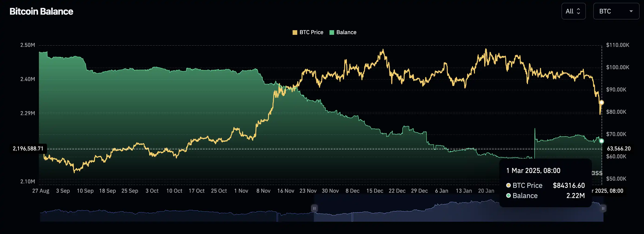The width and height of the screenshot is (644, 234).
Task: Open the All time range selector
Action: coord(573,11)
